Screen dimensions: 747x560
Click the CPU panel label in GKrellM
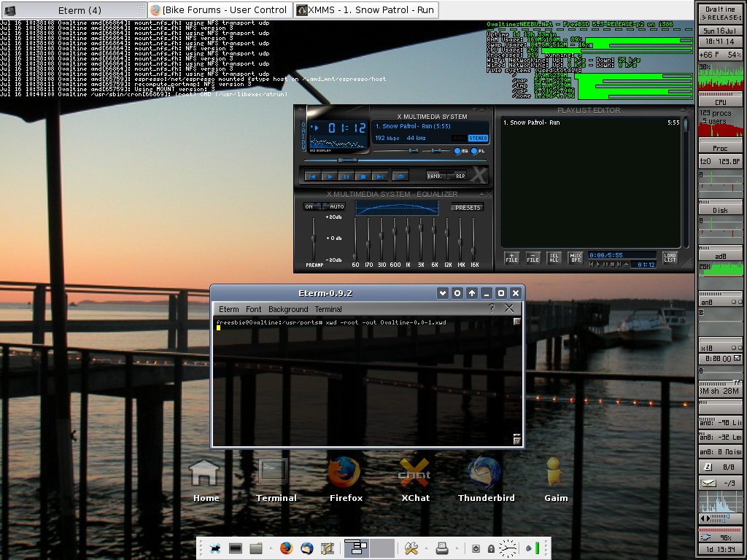pyautogui.click(x=720, y=102)
